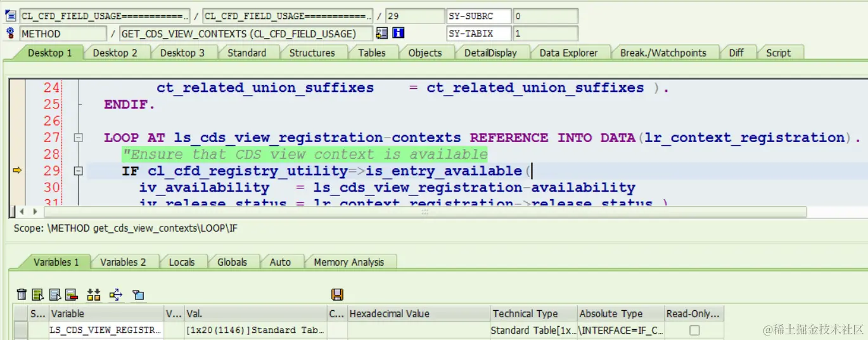The image size is (868, 340).
Task: Switch to the Desktop 1 tab
Action: [x=49, y=53]
